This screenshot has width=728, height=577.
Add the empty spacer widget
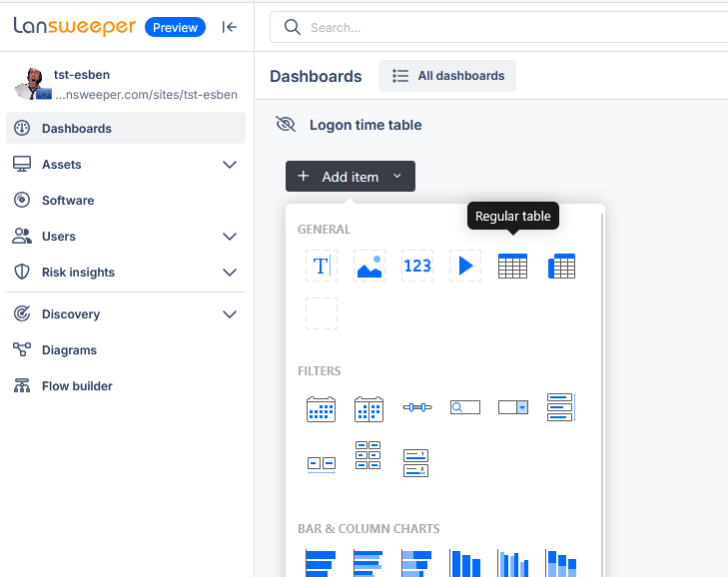[x=322, y=313]
